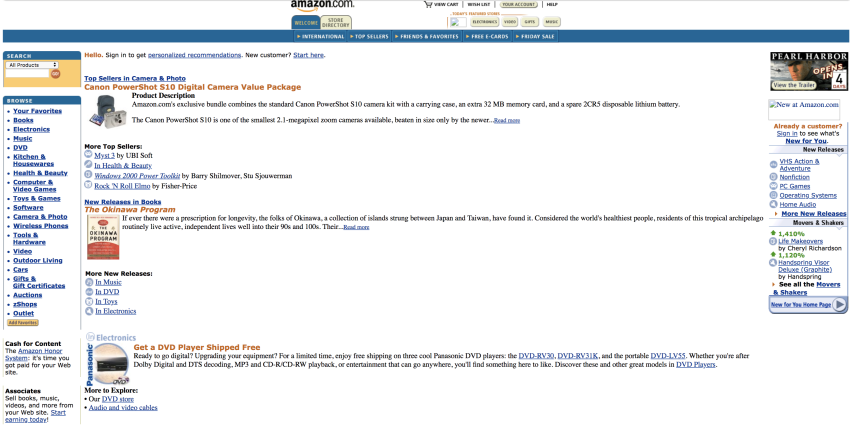The height and width of the screenshot is (425, 850).
Task: Click the search text input field
Action: click(x=27, y=74)
